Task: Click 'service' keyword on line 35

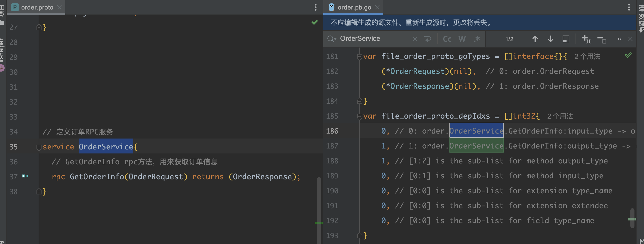Action: click(x=58, y=147)
